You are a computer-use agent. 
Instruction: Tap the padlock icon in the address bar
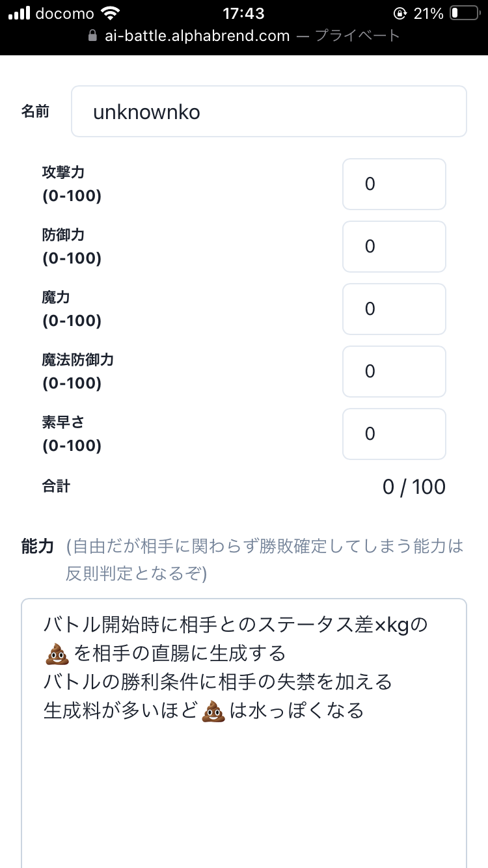(92, 36)
